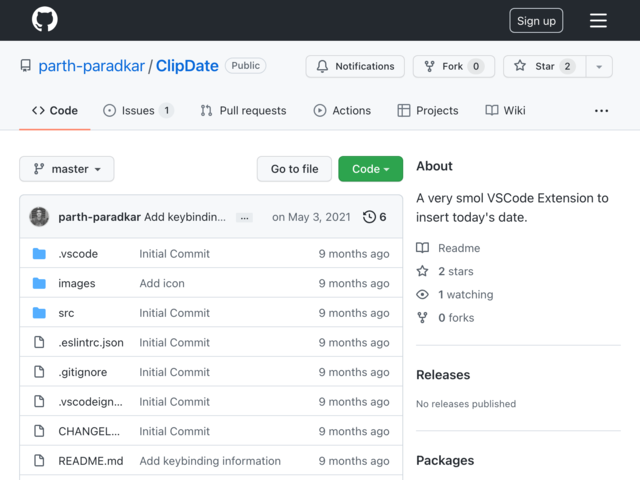Click the Public badge
Screen dimensions: 640x480
click(x=245, y=66)
